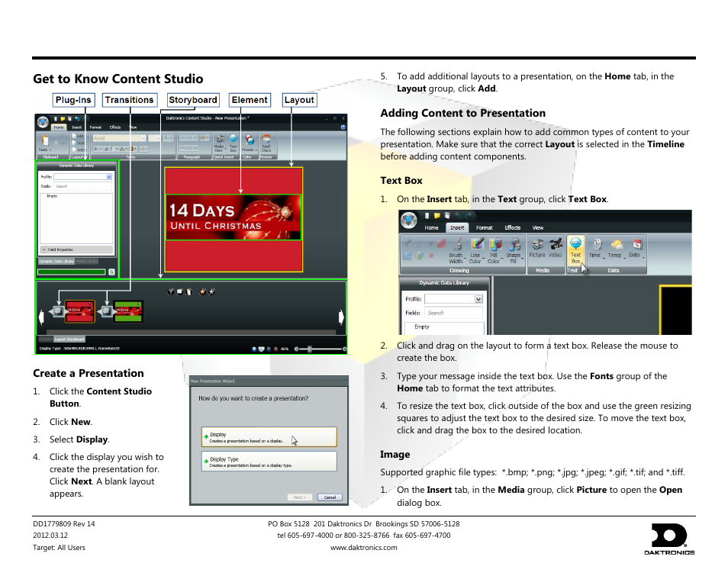
Task: Open Profile dropdown in Home-tab screenshot library
Action: tap(108, 177)
